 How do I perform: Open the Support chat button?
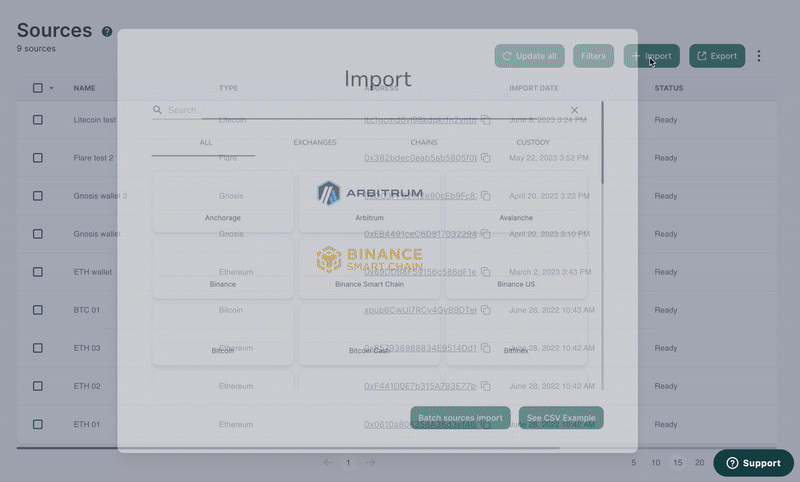[x=754, y=463]
